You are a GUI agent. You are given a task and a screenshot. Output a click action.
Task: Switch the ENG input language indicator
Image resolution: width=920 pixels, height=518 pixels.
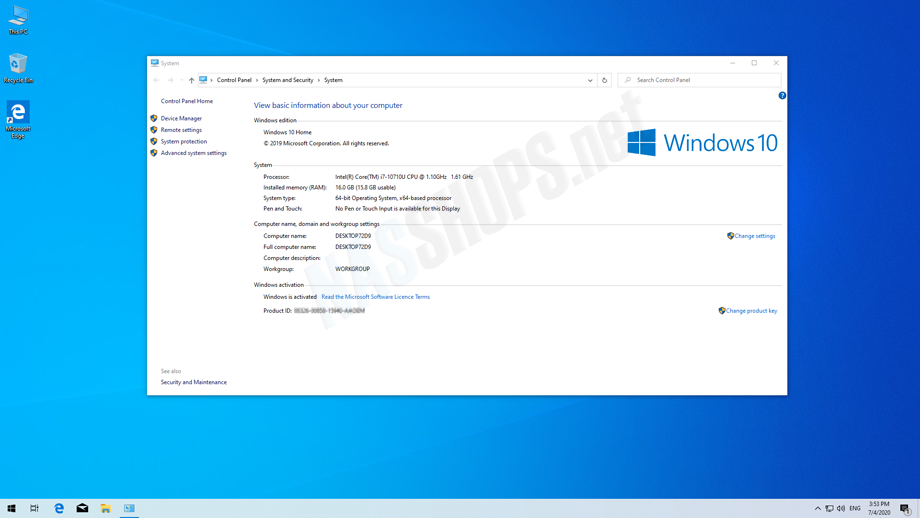(x=855, y=508)
